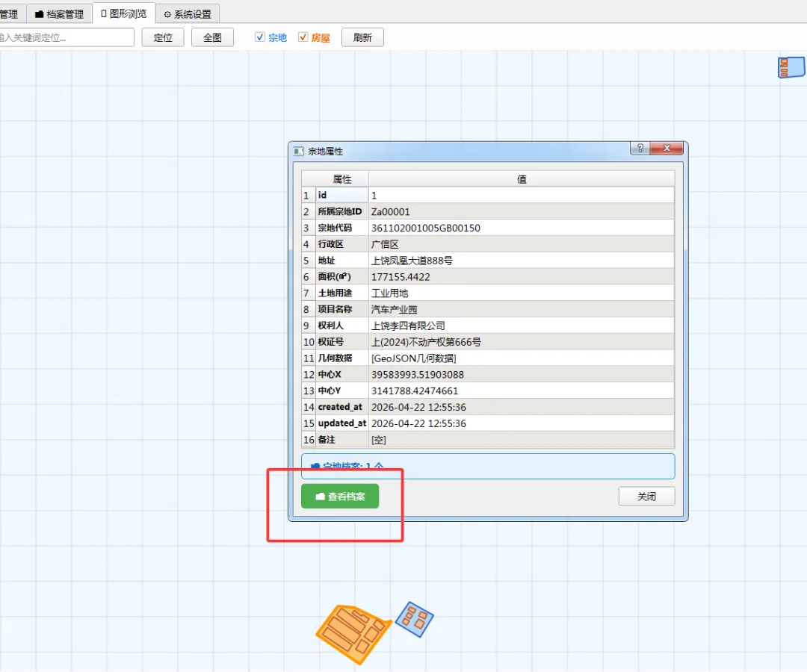The image size is (807, 672).
Task: Toggle the 宗地 layer checkbox
Action: coord(260,37)
